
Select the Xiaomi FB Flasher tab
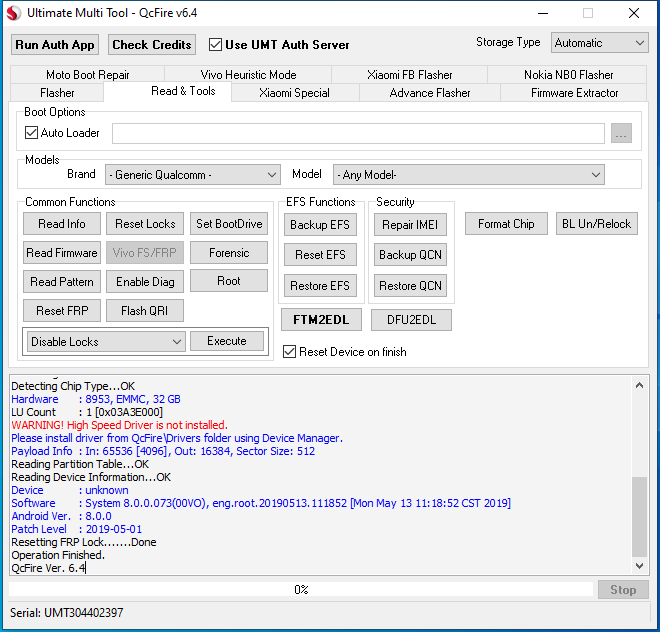point(410,75)
